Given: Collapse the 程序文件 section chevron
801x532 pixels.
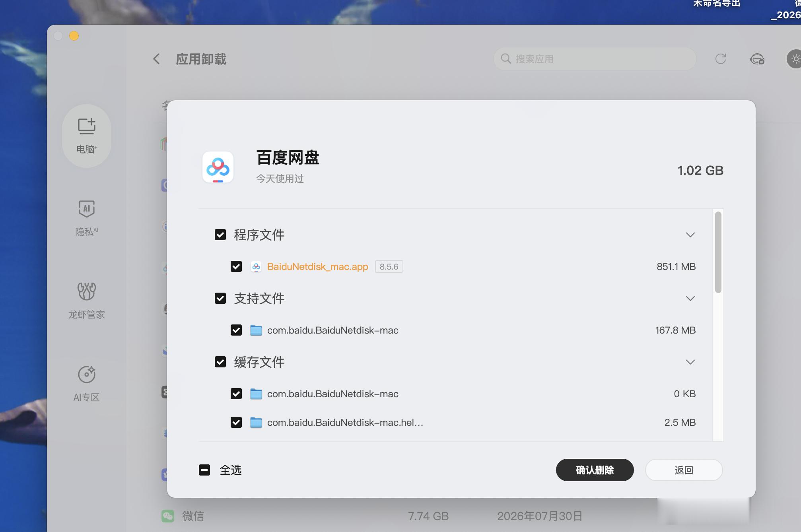Looking at the screenshot, I should [690, 235].
